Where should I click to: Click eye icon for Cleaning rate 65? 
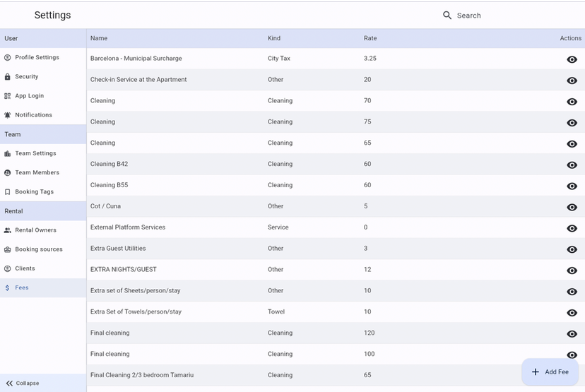coord(572,143)
